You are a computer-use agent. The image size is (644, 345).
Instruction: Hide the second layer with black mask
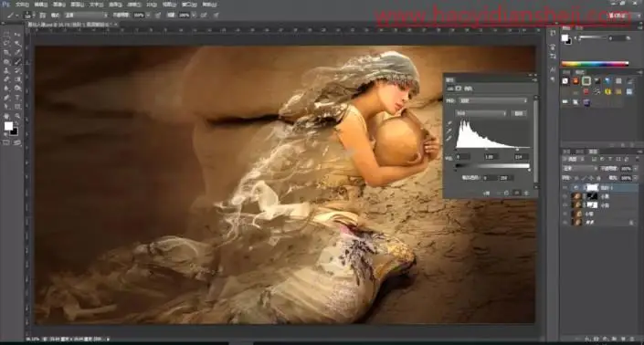tap(565, 196)
